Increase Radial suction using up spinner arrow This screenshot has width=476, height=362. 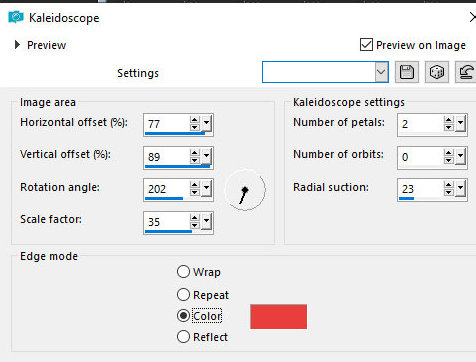(449, 185)
